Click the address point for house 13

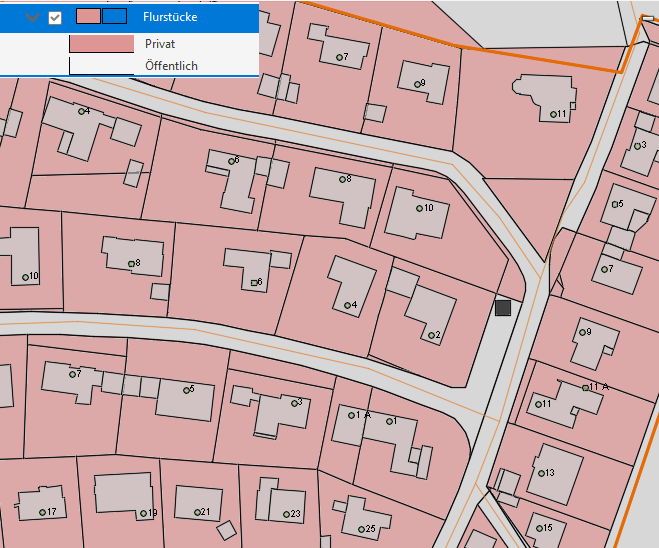coord(541,473)
